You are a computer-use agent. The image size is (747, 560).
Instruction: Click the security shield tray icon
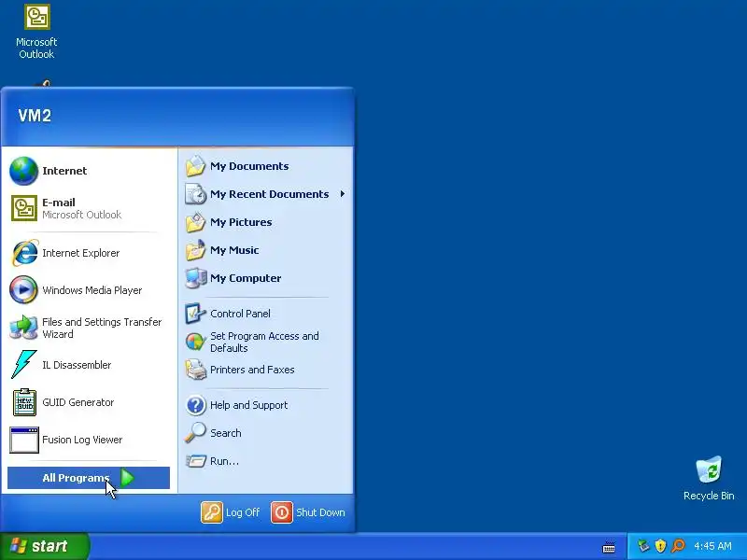(660, 546)
